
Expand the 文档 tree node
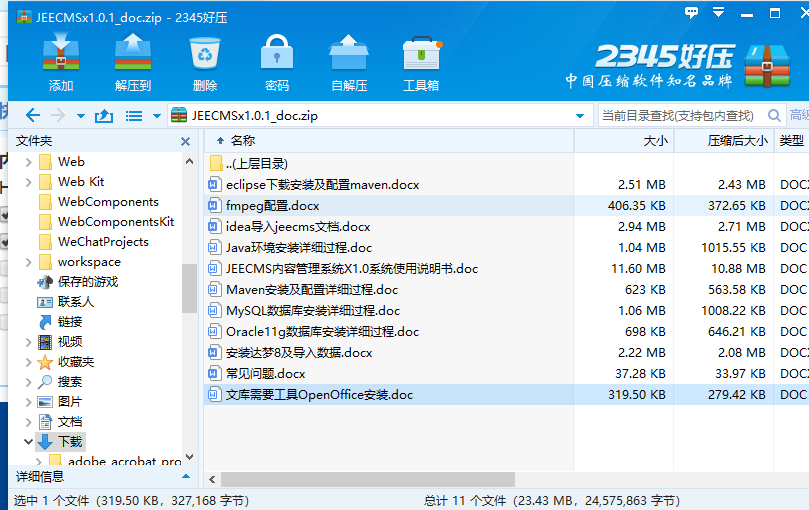pos(29,422)
